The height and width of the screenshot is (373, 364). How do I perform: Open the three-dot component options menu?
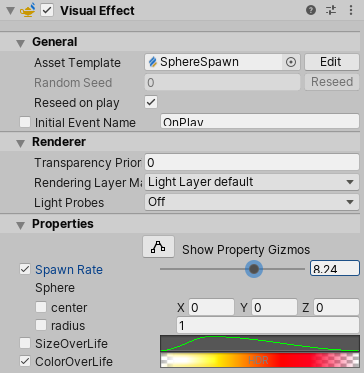point(351,10)
